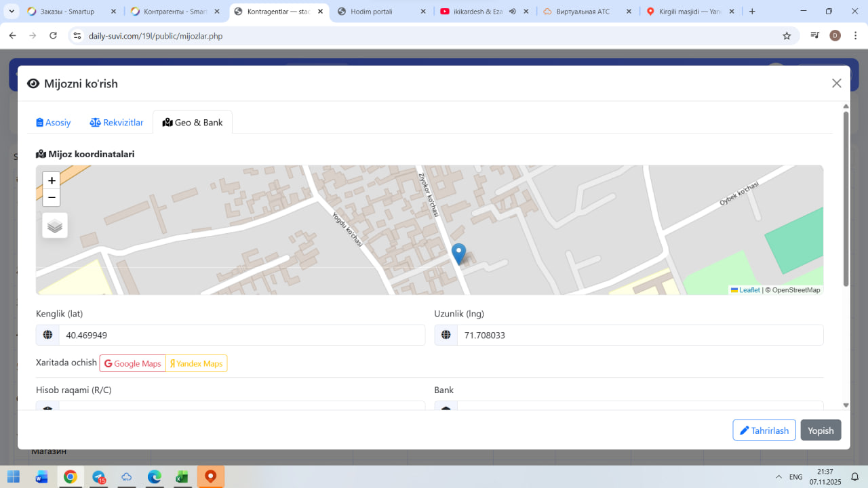Click the modal vertical scrollbar
Screen dimensions: 868x488
(846, 199)
